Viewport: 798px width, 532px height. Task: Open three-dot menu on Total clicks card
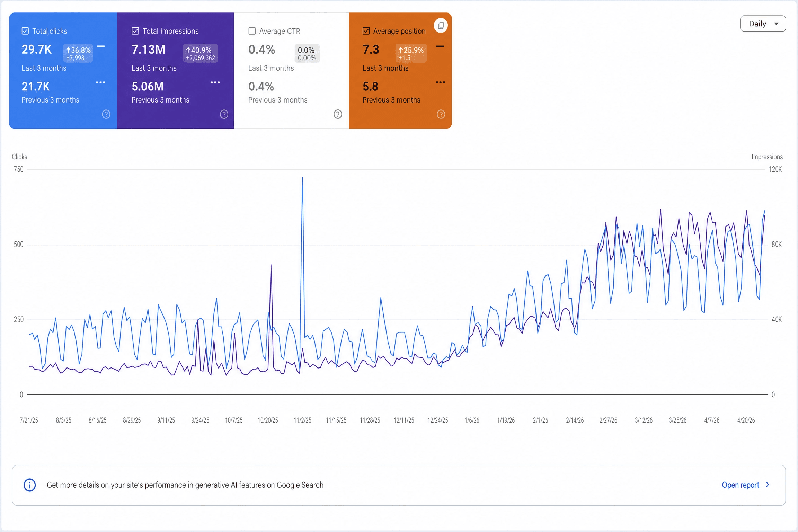click(x=100, y=82)
